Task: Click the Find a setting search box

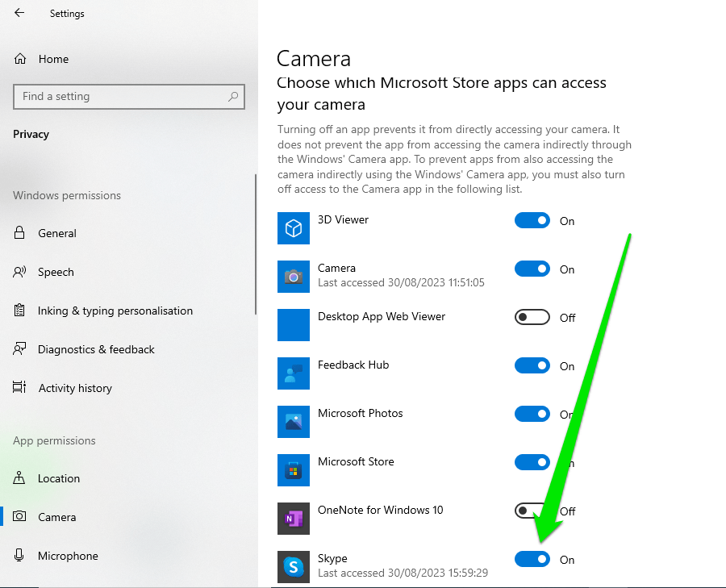Action: click(129, 96)
